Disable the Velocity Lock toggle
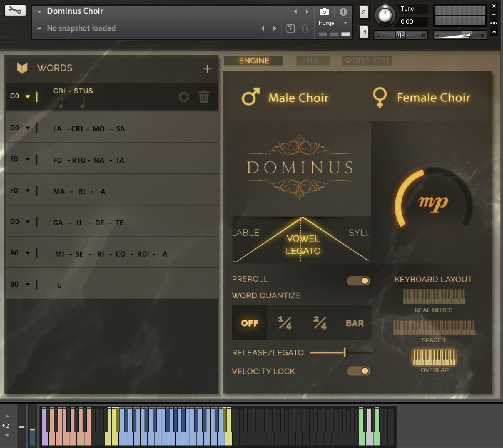The image size is (503, 448). click(359, 371)
